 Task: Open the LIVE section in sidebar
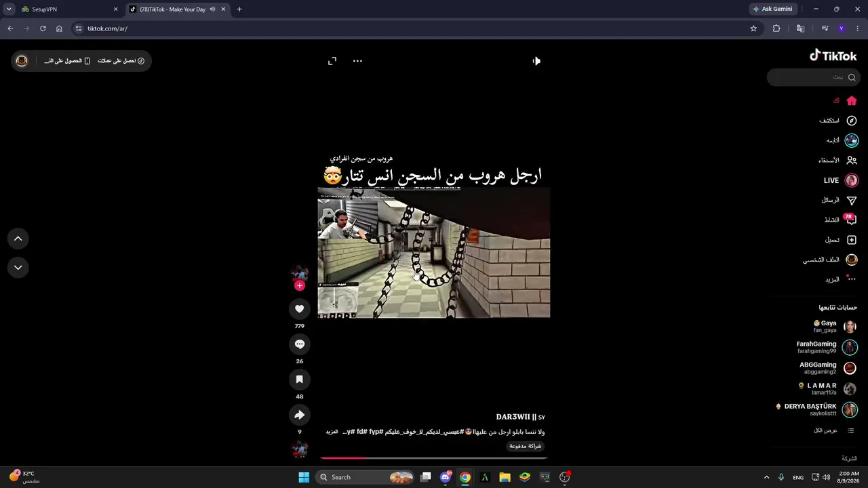pos(841,180)
